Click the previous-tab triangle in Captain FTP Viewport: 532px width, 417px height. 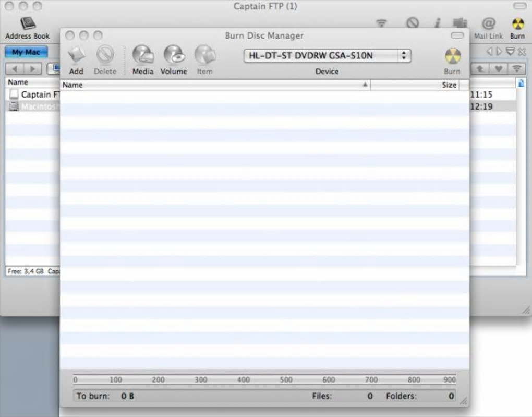(x=489, y=52)
